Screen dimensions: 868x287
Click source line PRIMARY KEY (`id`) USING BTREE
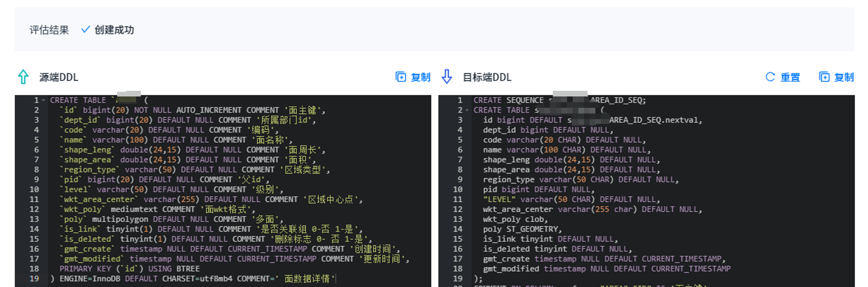pos(129,269)
